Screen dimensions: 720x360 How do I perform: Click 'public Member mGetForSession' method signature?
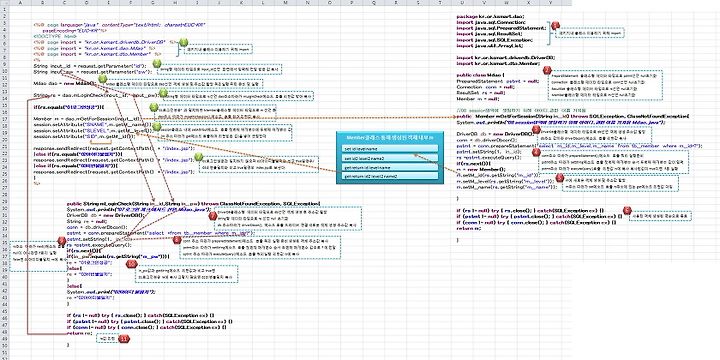pyautogui.click(x=573, y=116)
